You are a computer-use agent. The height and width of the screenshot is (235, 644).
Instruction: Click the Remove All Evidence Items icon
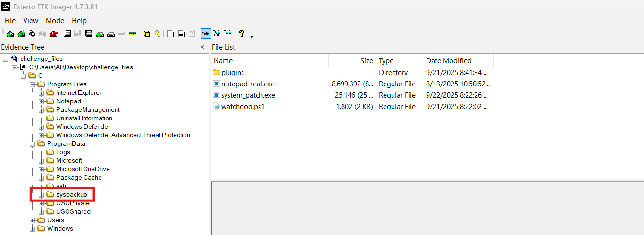pyautogui.click(x=54, y=34)
